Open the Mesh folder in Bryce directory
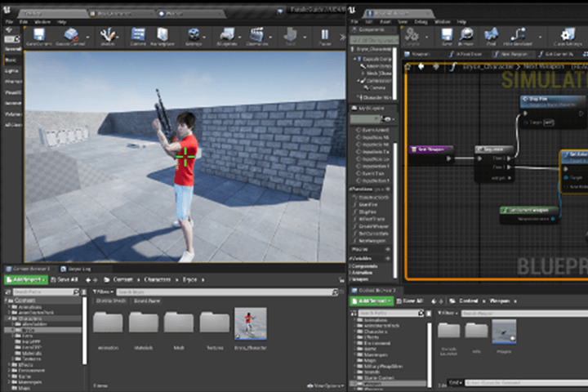 pyautogui.click(x=179, y=323)
